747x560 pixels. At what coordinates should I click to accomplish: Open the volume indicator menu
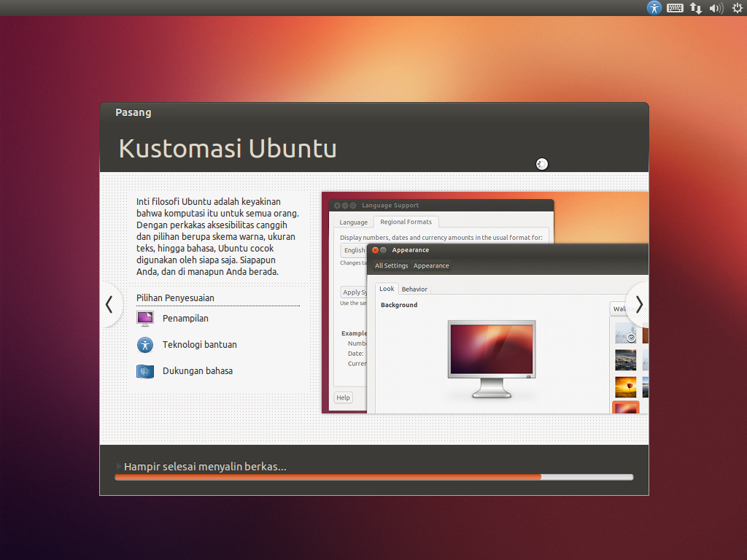[x=716, y=8]
